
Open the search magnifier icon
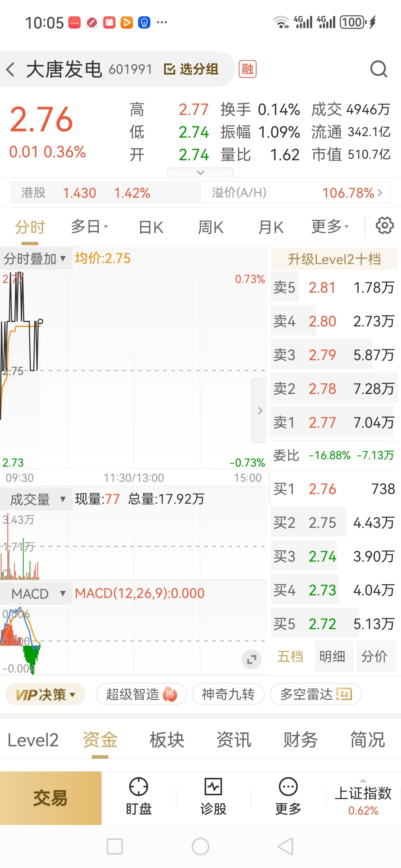[x=379, y=69]
